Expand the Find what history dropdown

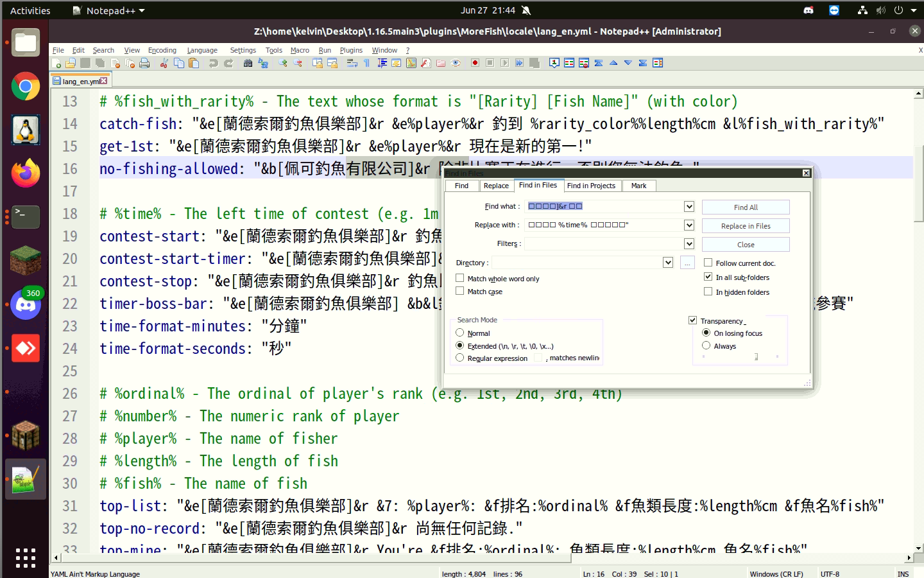pyautogui.click(x=689, y=206)
